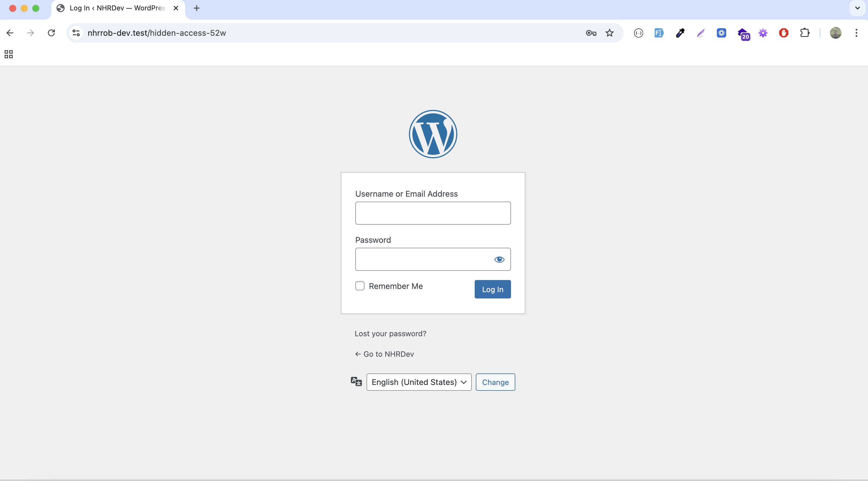The width and height of the screenshot is (868, 481).
Task: Enable the Remember Me checkbox
Action: 360,285
